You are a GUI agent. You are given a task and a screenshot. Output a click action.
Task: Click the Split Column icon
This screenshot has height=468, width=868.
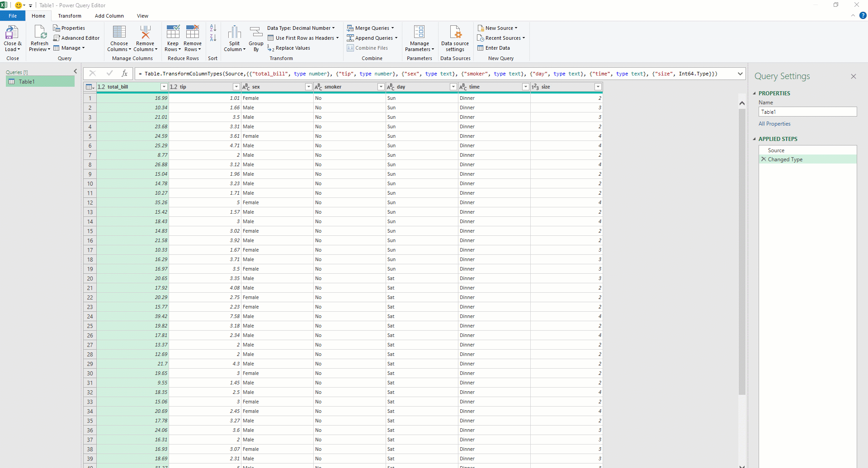[x=234, y=33]
